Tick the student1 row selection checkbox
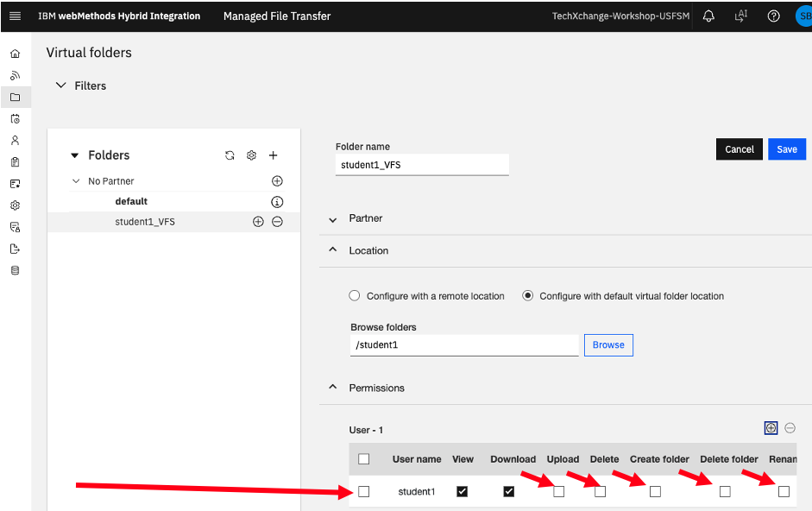Screen dimensions: 812x511 click(x=364, y=491)
